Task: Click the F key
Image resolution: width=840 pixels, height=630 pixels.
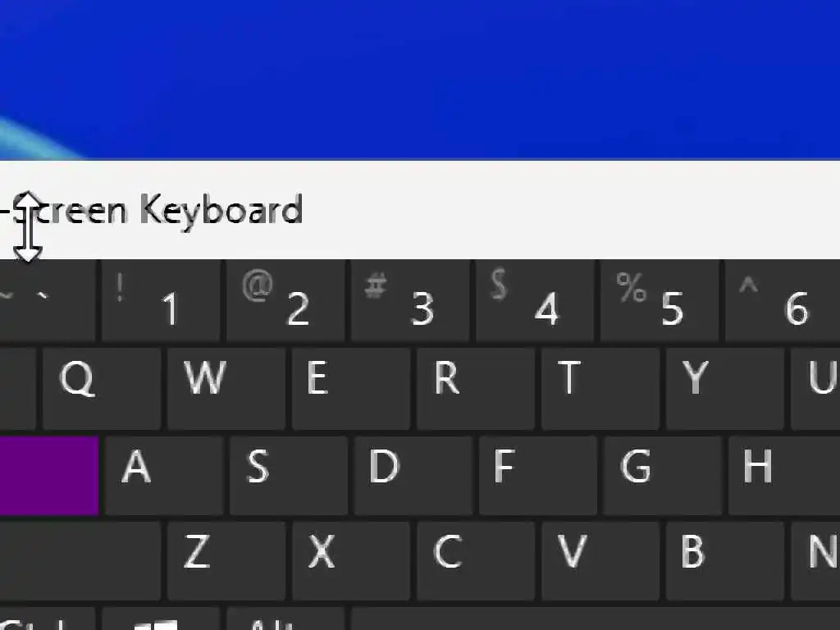Action: pyautogui.click(x=538, y=476)
